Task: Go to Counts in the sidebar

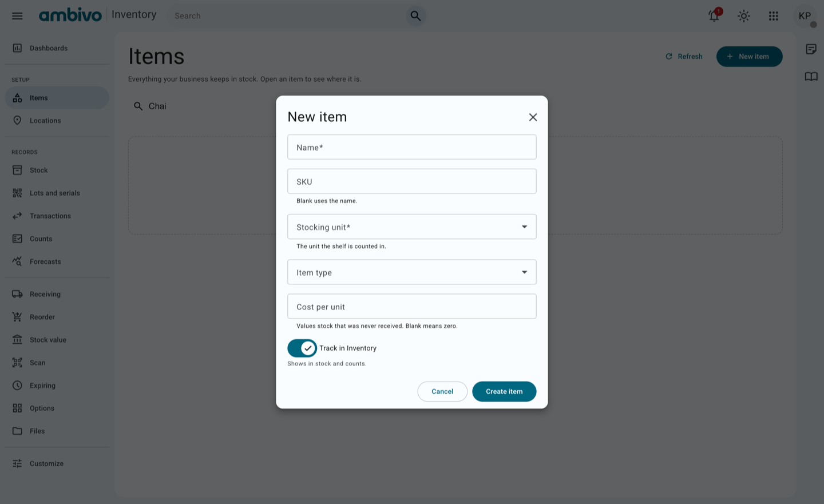Action: click(x=57, y=239)
